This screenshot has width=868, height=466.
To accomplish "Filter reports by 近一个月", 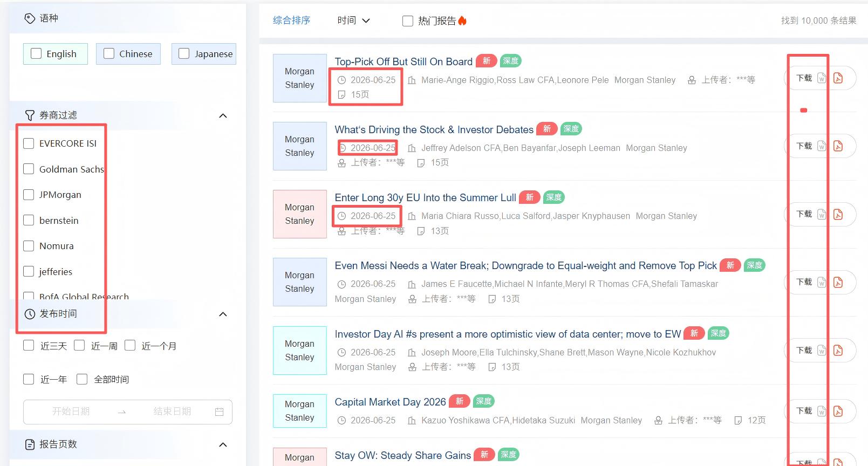I will (x=130, y=345).
